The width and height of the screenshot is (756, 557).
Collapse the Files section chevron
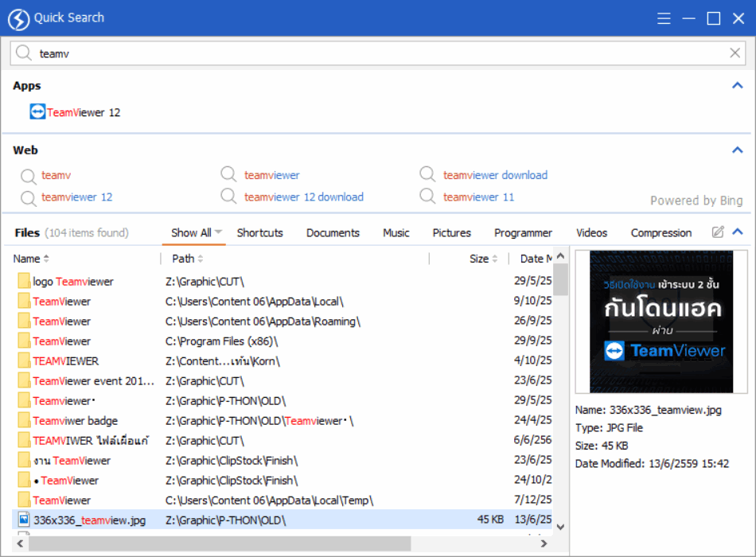[x=737, y=232]
